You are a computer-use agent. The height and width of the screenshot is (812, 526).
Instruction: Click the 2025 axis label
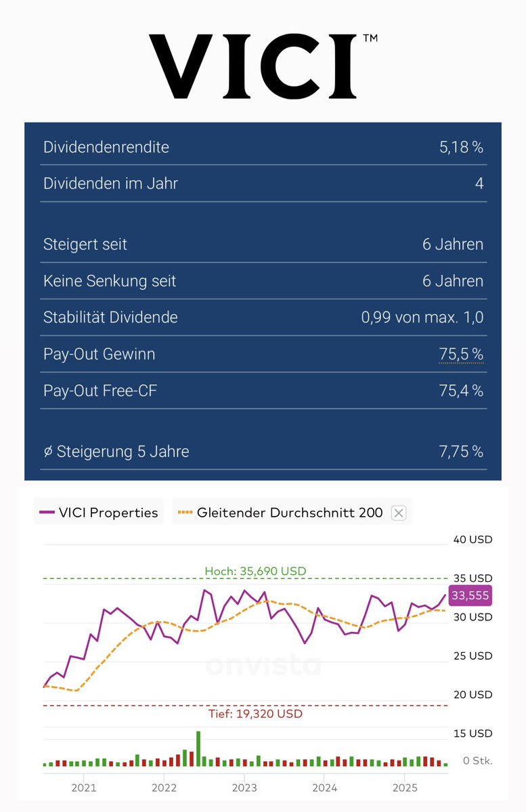coord(405,788)
